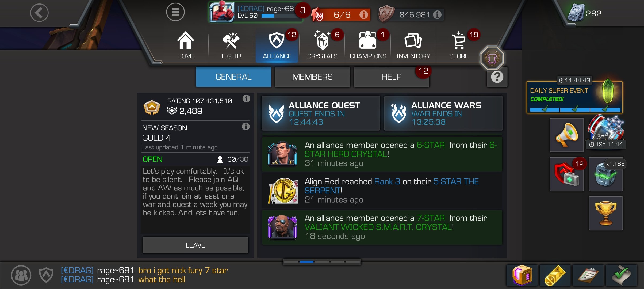Switch to the Help tab
This screenshot has height=289, width=644.
click(x=391, y=77)
